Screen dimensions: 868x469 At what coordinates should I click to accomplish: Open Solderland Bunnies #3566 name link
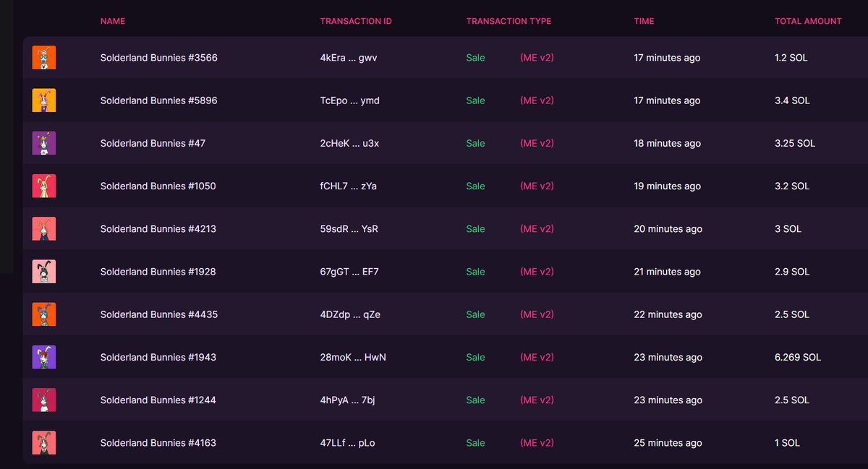[x=158, y=58]
